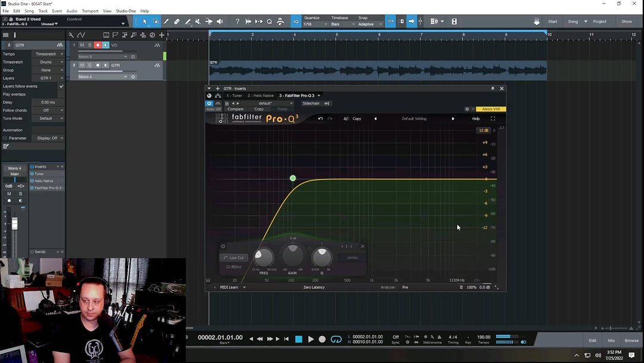Click the Listen speaker tool
The image size is (644, 363).
[219, 21]
